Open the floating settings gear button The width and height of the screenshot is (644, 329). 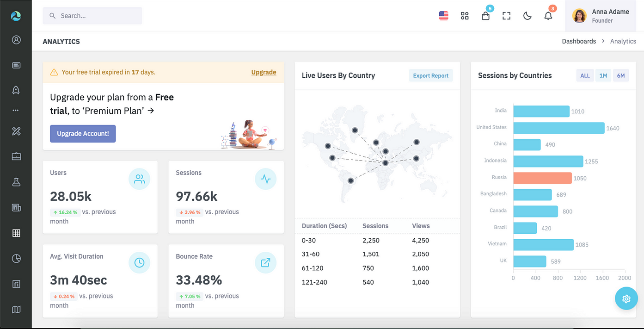(x=626, y=298)
